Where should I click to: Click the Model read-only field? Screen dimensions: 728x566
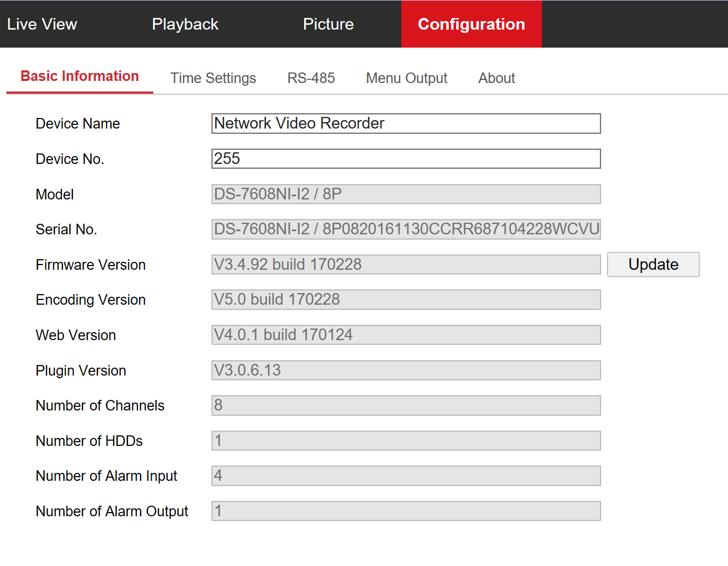point(406,194)
